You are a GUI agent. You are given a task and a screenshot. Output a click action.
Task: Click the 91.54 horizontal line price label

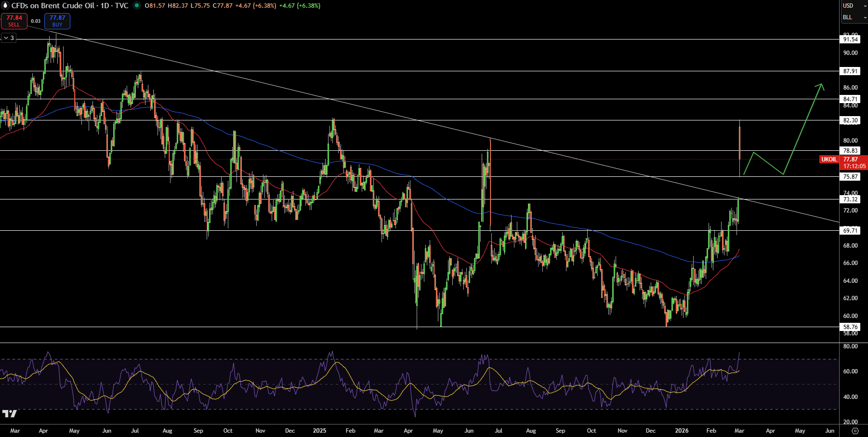(x=850, y=40)
